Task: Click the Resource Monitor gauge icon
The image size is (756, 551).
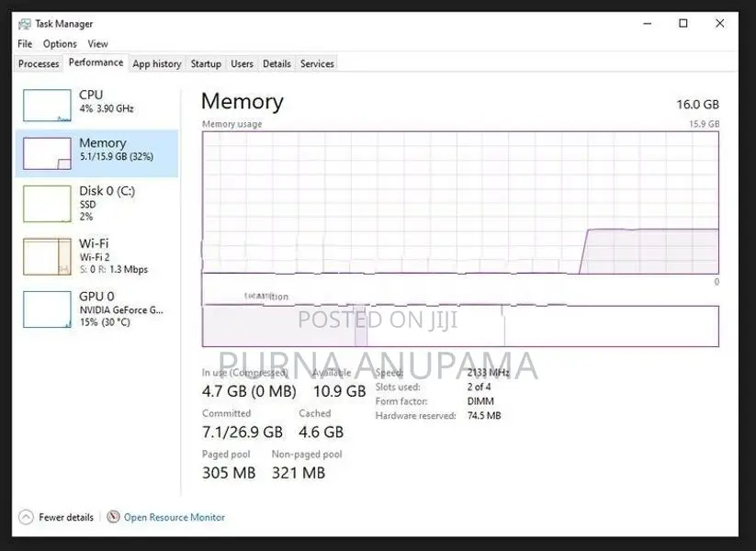Action: pyautogui.click(x=113, y=517)
